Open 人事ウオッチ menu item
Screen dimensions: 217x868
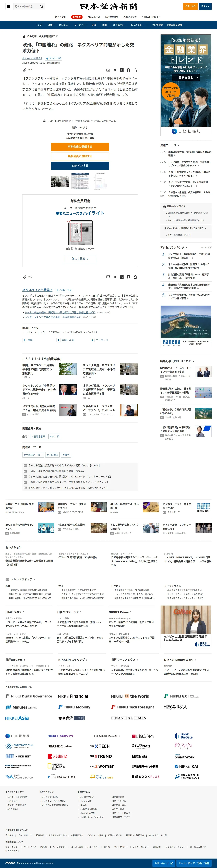click(130, 17)
